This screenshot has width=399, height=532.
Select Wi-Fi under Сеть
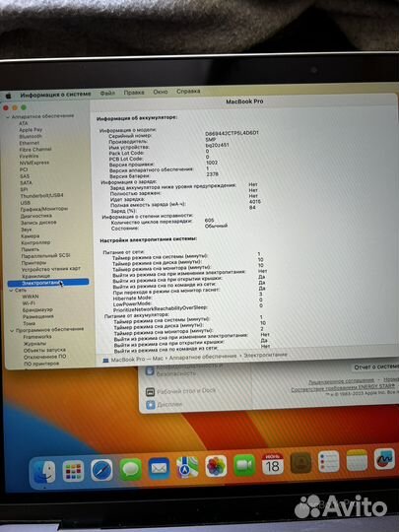29,303
